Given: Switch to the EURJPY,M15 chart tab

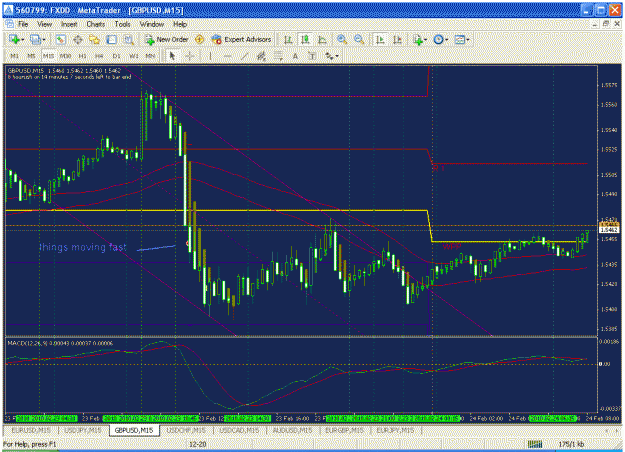Looking at the screenshot, I should 395,430.
